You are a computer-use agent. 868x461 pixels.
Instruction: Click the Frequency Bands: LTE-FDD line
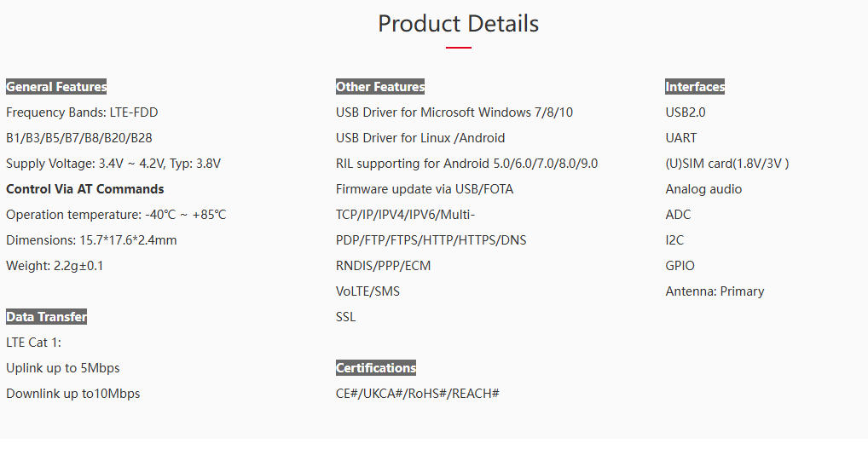(x=82, y=112)
